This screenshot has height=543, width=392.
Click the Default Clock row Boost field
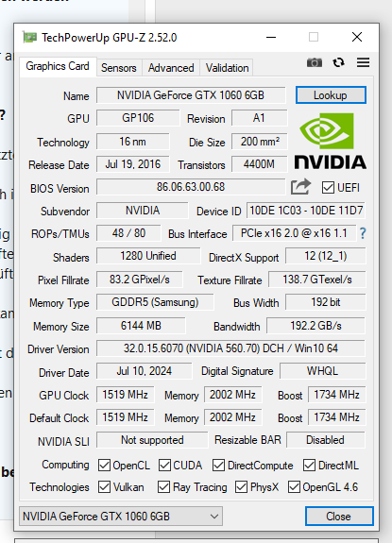point(337,417)
